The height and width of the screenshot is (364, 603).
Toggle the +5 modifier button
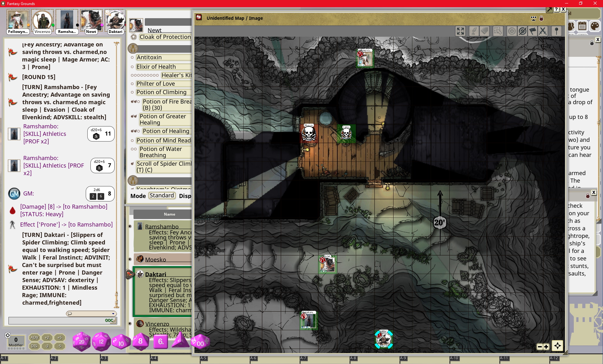pos(60,338)
